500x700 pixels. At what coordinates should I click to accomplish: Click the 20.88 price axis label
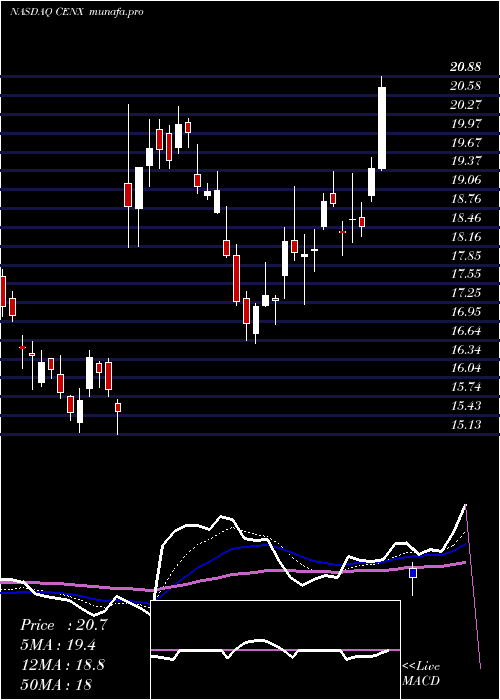pos(466,67)
